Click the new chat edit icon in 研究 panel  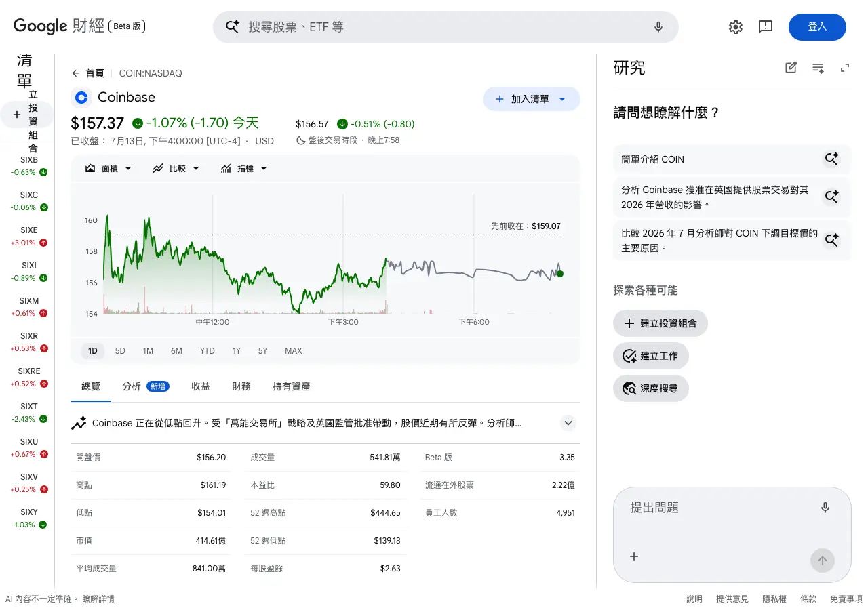(x=791, y=67)
